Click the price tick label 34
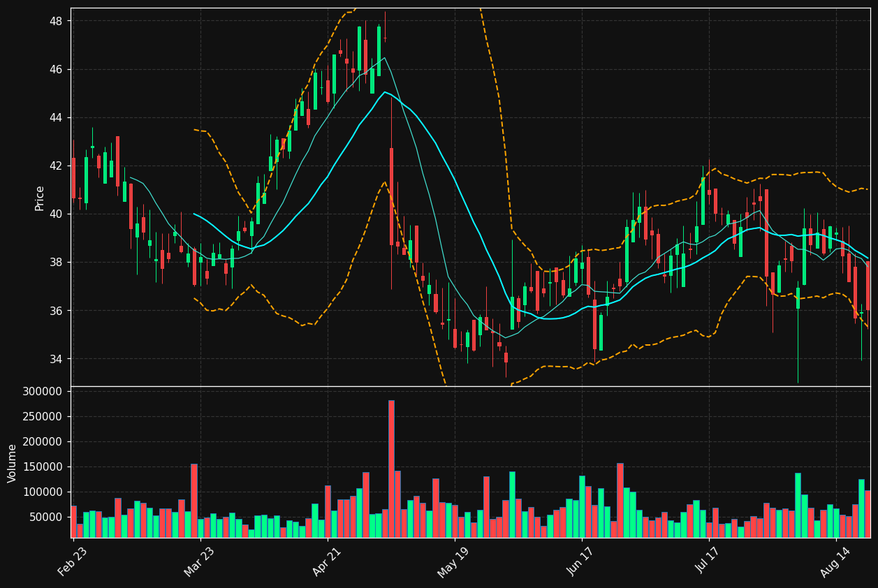Screen dimensions: 878x588 pyautogui.click(x=56, y=359)
